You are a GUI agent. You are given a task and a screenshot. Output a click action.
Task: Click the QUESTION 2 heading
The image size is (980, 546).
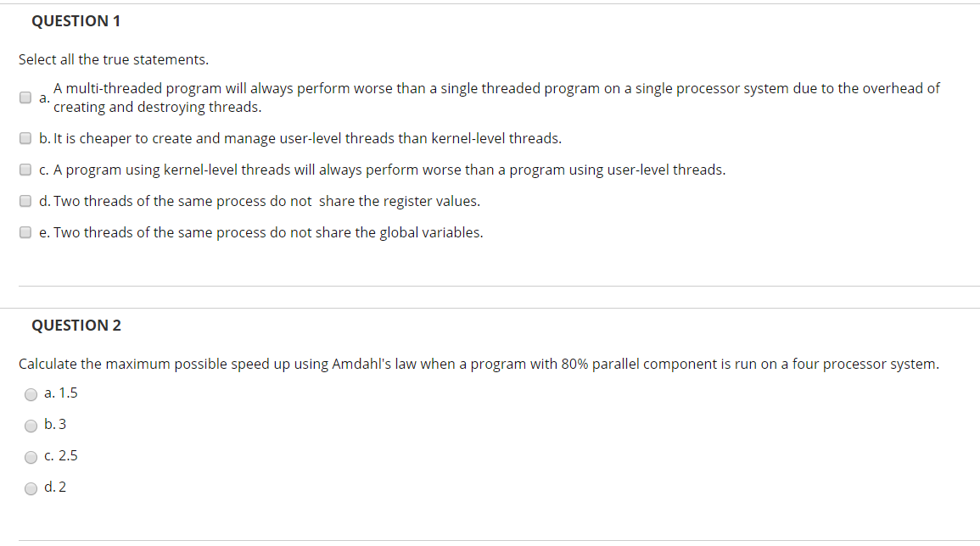(x=77, y=325)
